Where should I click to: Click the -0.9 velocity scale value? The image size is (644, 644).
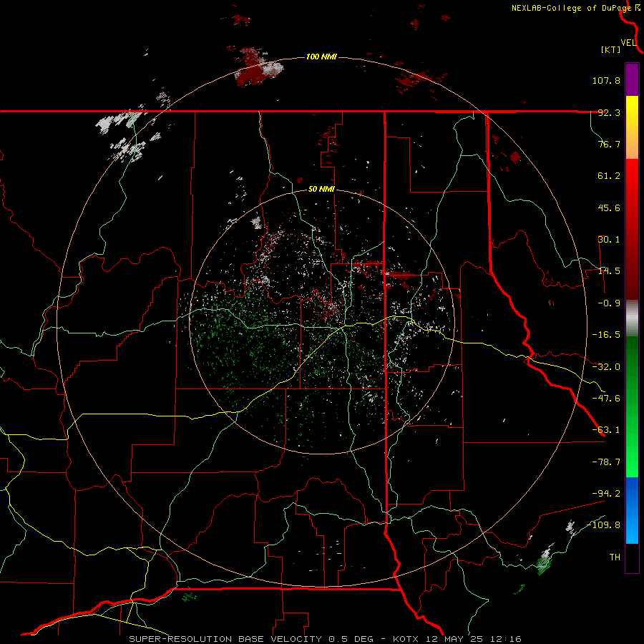click(609, 303)
